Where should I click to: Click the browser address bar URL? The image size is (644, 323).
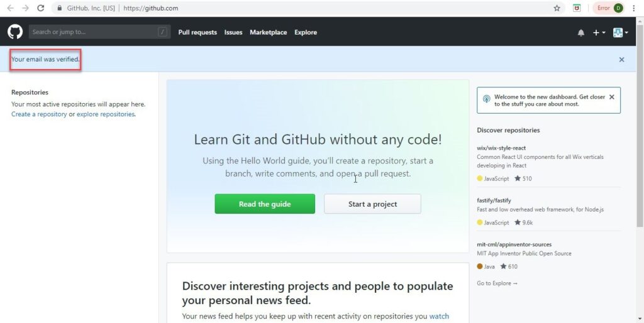click(x=151, y=8)
